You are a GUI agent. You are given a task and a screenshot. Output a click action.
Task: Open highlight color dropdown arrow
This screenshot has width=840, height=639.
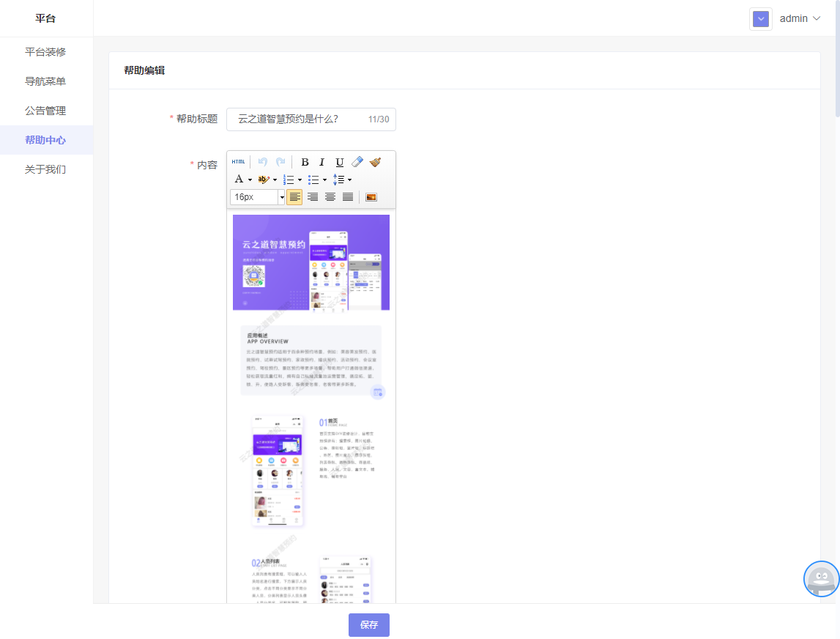275,180
